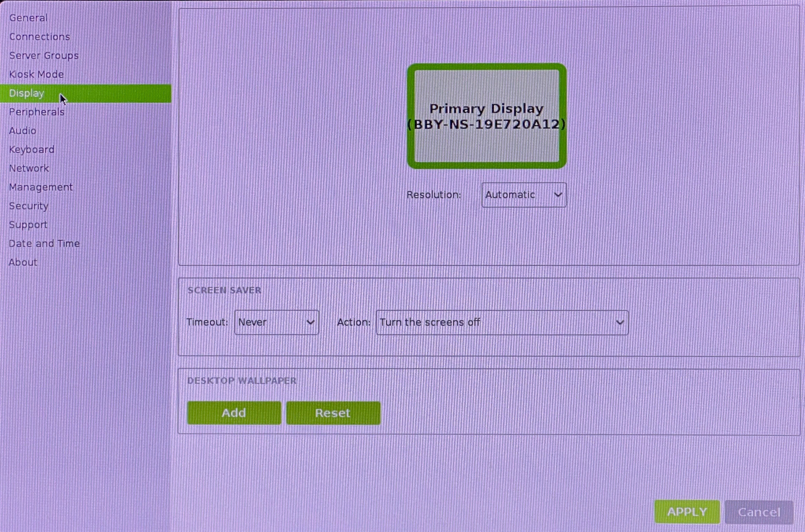Expand the screen saver Action dropdown
This screenshot has height=532, width=805.
click(x=502, y=323)
